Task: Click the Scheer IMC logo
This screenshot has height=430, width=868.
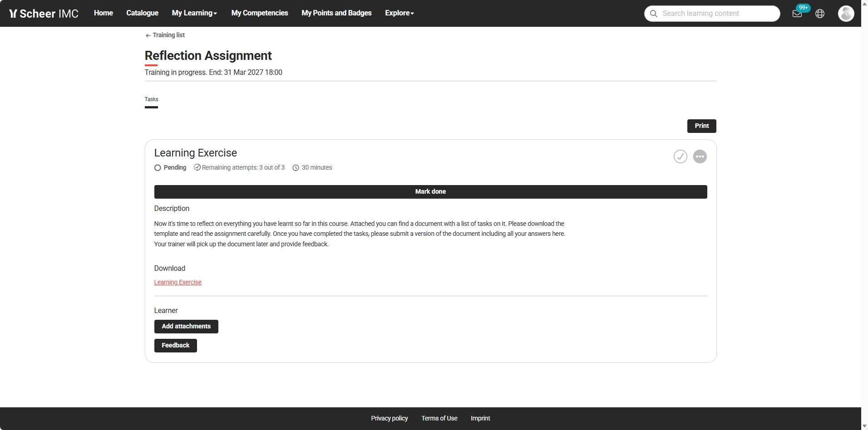Action: point(44,14)
